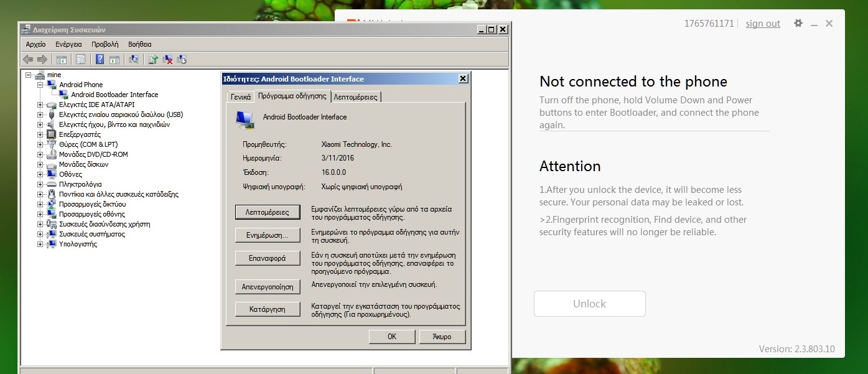The image size is (868, 374).
Task: Switch to the Γενικά tab
Action: 241,97
